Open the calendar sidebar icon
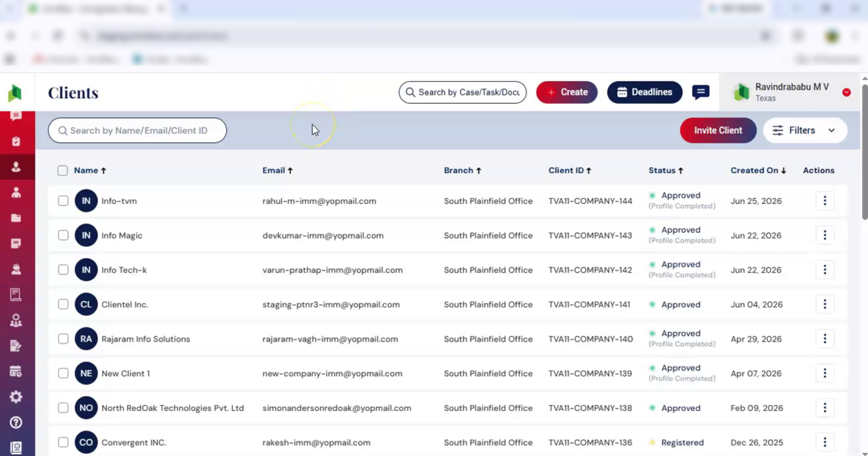 tap(16, 371)
